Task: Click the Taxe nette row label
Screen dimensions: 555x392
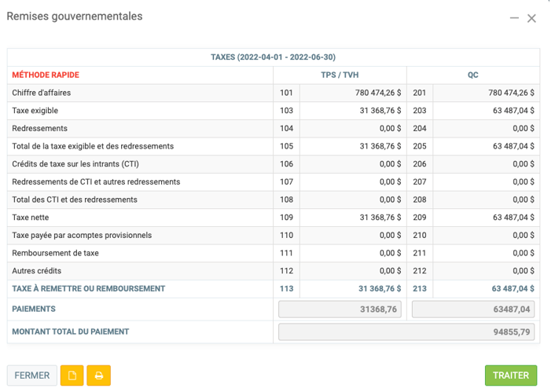Action: click(x=32, y=218)
